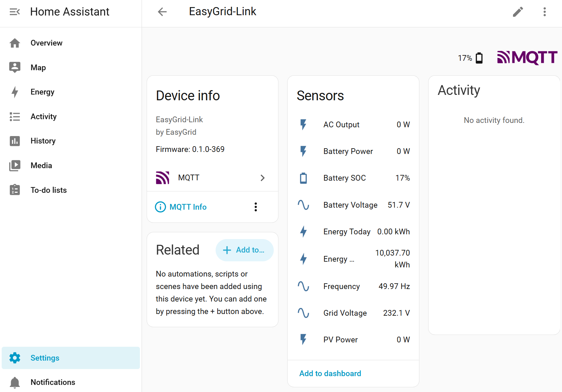Go back using the left arrow

pyautogui.click(x=162, y=12)
